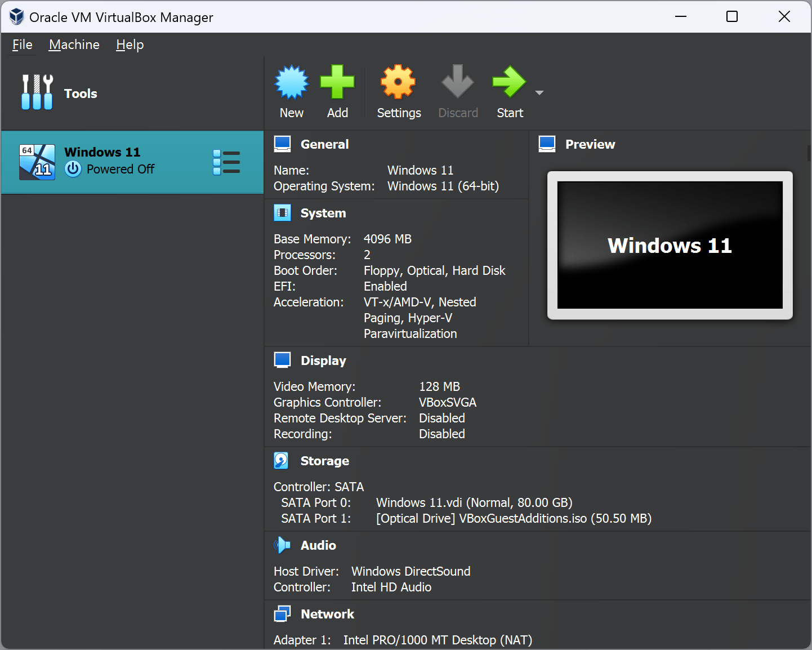Viewport: 812px width, 650px height.
Task: Click the VirtualBox logo in title bar
Action: pos(17,17)
